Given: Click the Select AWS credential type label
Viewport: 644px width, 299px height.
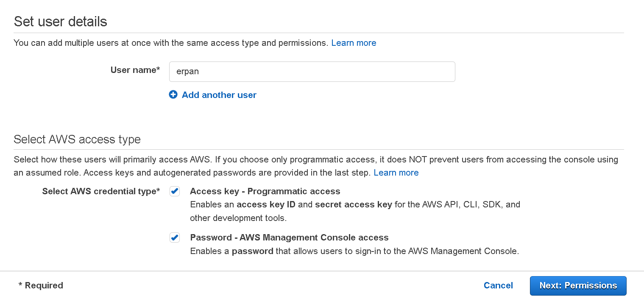Looking at the screenshot, I should (x=101, y=191).
